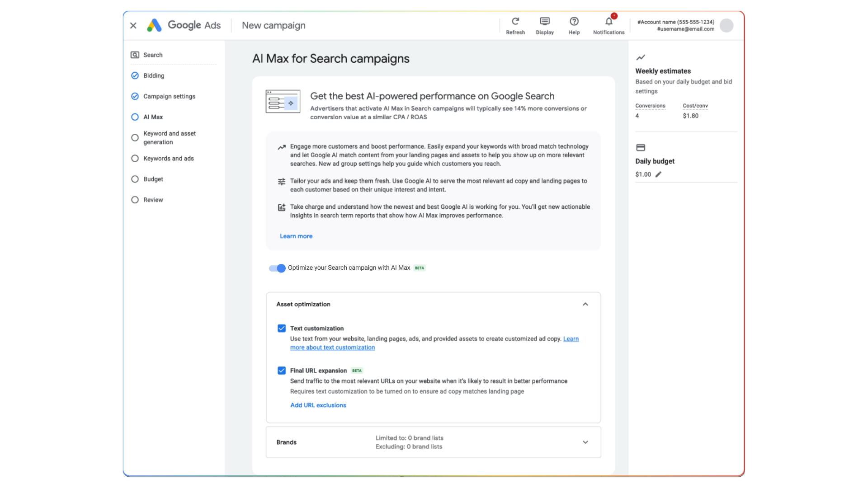Open the Display options icon
The height and width of the screenshot is (488, 868).
(x=545, y=21)
